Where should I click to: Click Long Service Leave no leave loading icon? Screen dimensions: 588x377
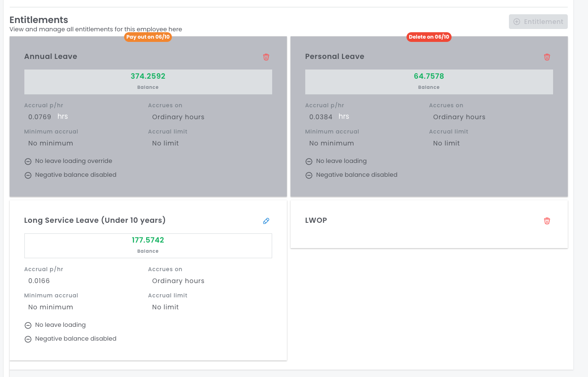pyautogui.click(x=28, y=325)
